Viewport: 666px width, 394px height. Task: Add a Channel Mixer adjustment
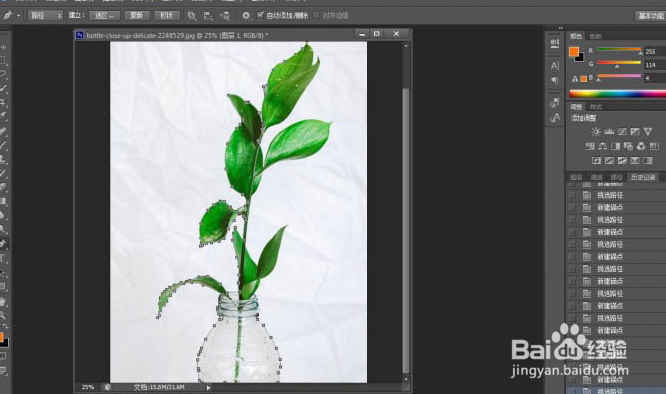point(641,146)
